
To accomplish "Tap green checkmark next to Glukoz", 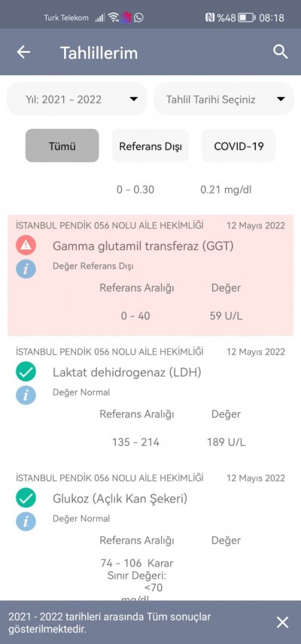I will point(26,498).
